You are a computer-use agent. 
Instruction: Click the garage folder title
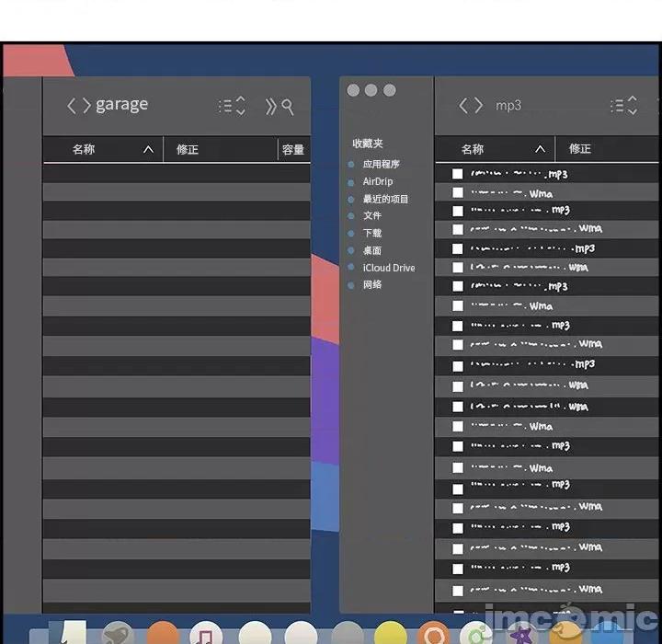tap(122, 105)
